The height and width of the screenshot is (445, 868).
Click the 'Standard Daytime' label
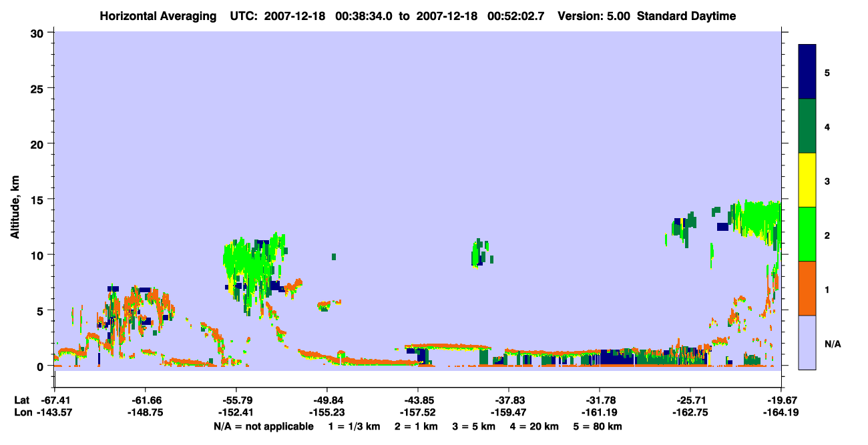click(x=686, y=16)
